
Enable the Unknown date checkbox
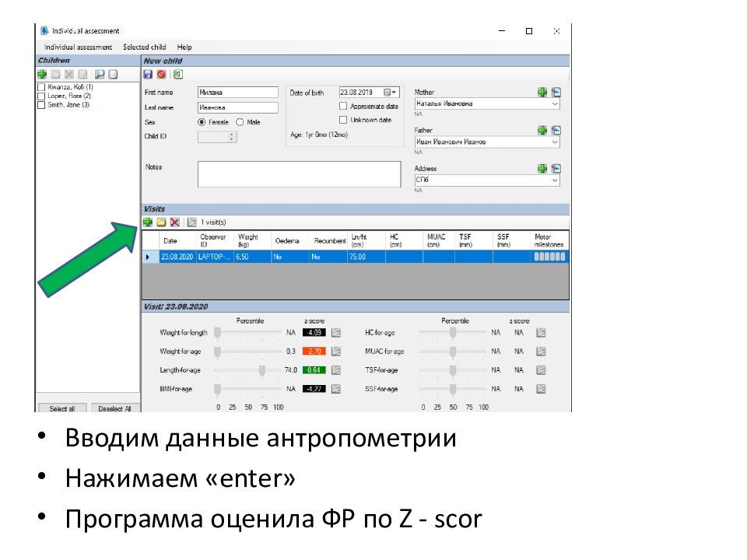pyautogui.click(x=343, y=120)
